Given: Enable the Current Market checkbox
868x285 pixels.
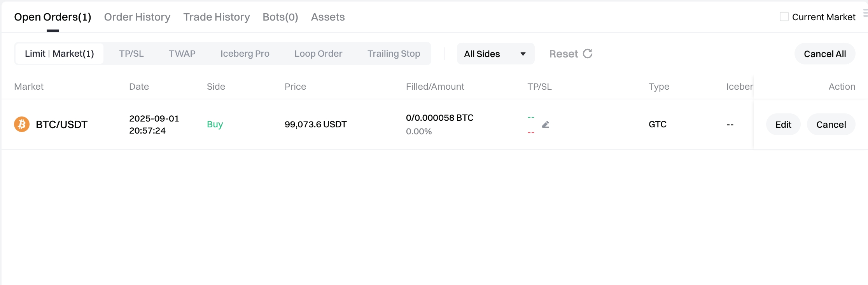Looking at the screenshot, I should coord(784,17).
